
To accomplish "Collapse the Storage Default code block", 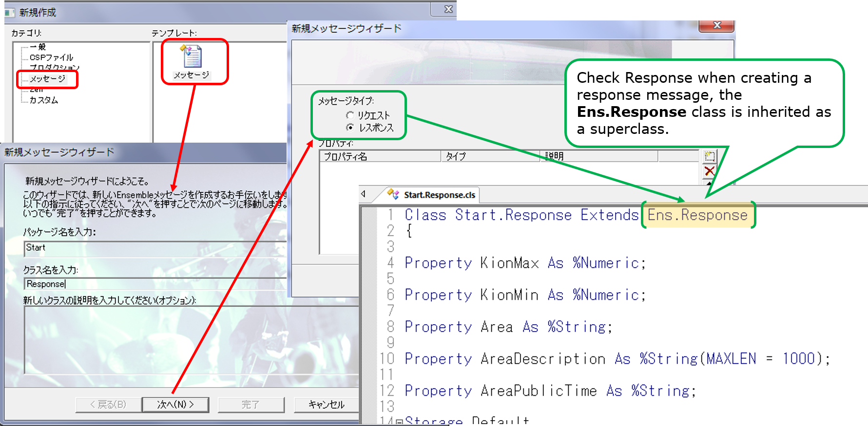I will coord(399,422).
